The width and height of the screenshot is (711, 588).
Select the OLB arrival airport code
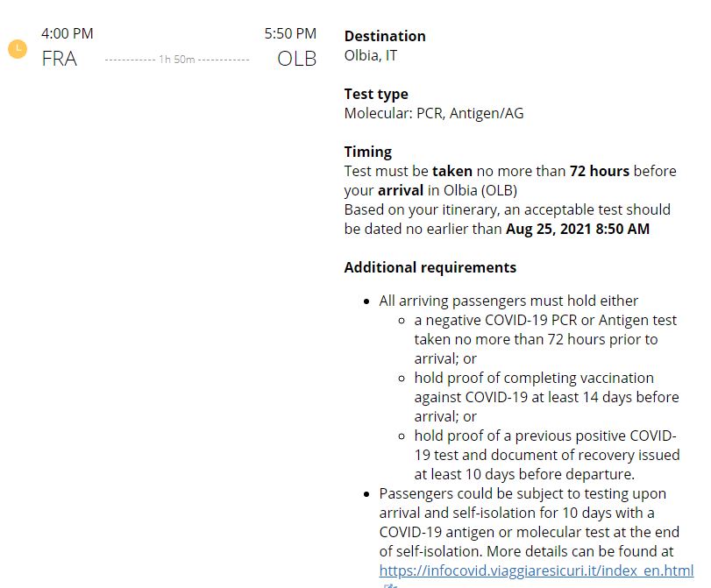(x=296, y=59)
